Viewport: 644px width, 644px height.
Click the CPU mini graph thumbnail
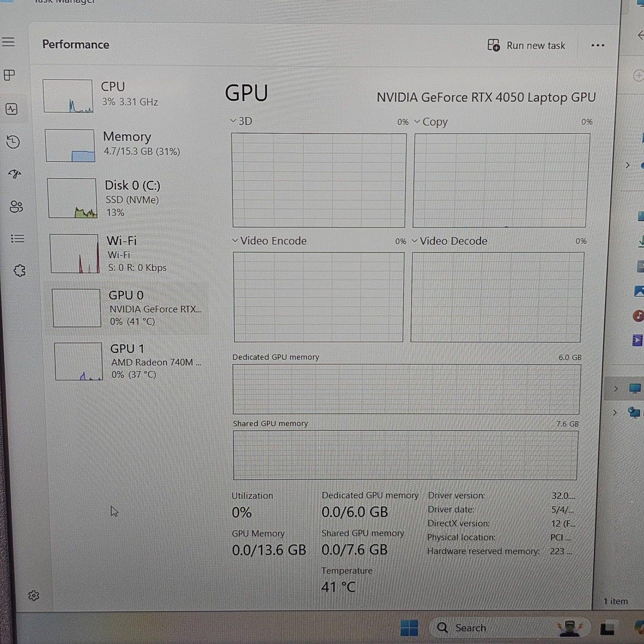click(x=68, y=96)
